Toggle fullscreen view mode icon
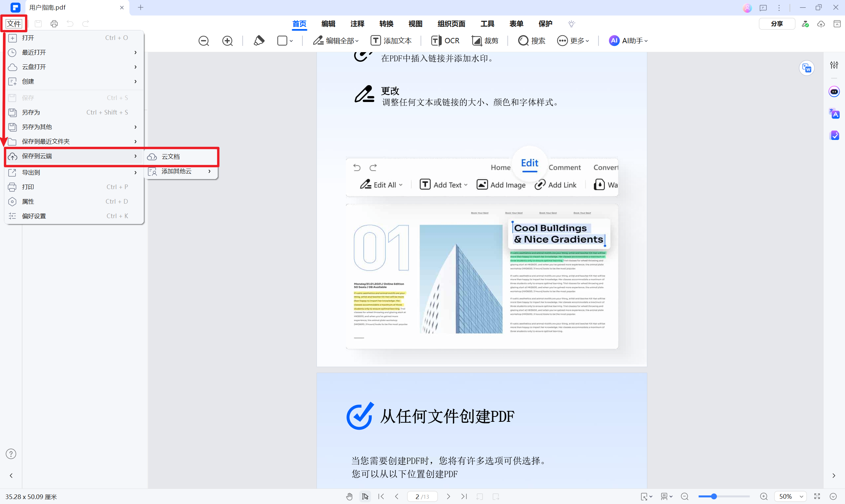Viewport: 845px width, 504px height. click(x=817, y=496)
